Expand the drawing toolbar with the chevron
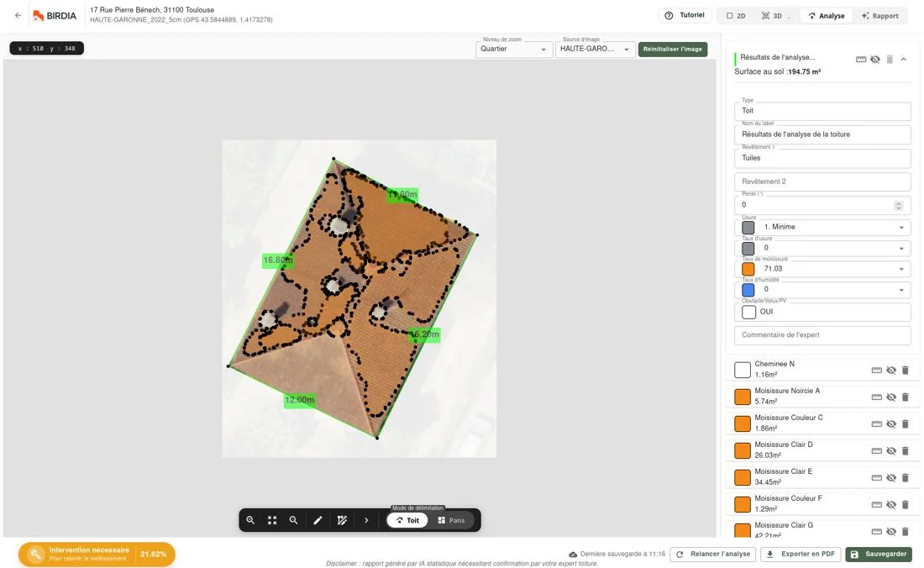924x568 pixels. (x=366, y=520)
